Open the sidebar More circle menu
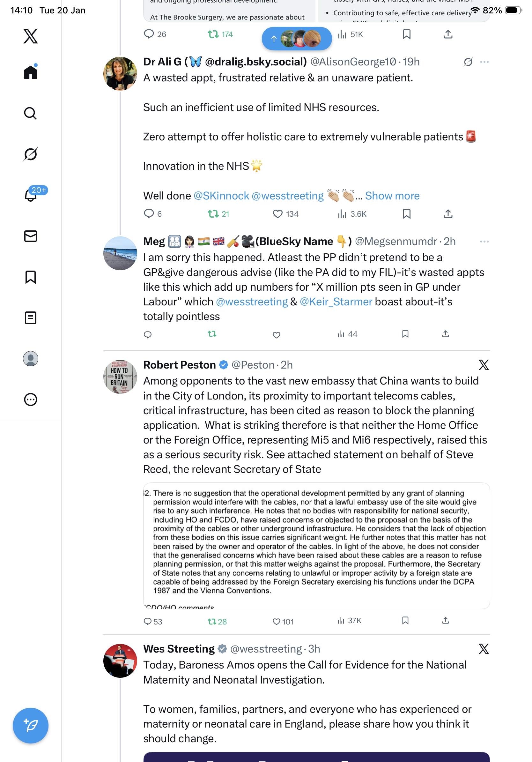The height and width of the screenshot is (762, 532). (31, 399)
